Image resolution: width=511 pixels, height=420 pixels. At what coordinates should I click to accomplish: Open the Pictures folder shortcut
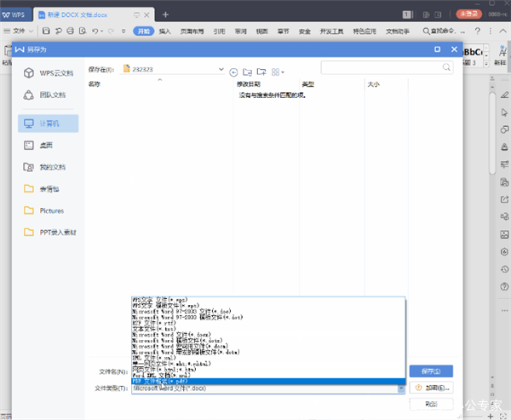pos(49,210)
